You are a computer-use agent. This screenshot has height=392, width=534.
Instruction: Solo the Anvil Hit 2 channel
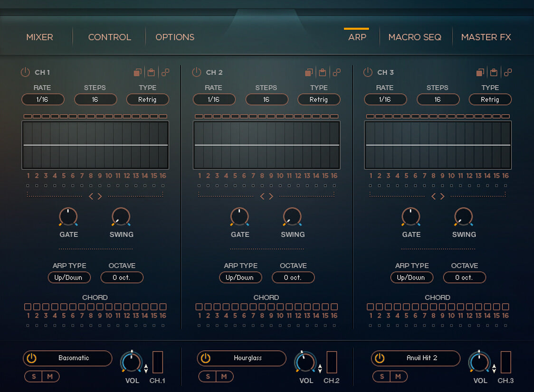pos(381,377)
